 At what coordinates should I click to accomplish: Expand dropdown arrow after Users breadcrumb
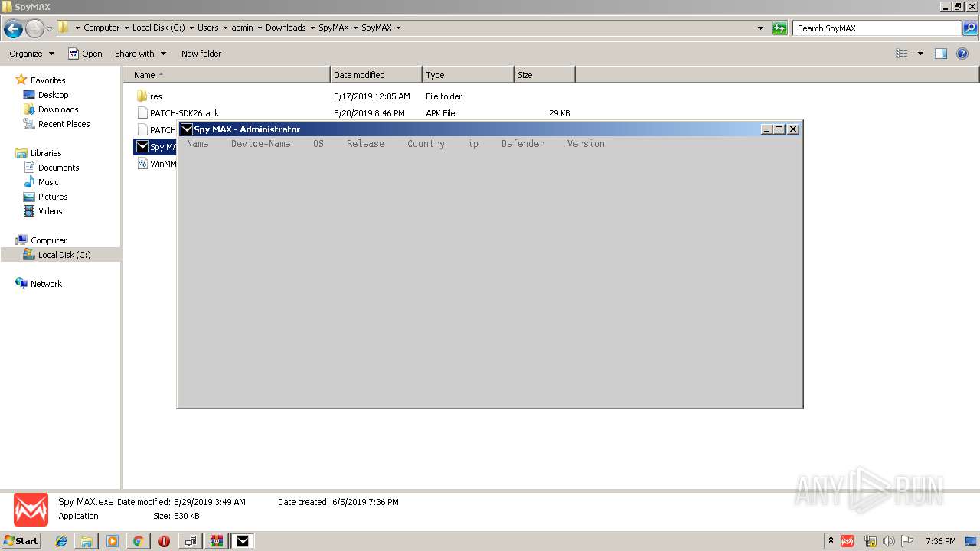pyautogui.click(x=225, y=28)
